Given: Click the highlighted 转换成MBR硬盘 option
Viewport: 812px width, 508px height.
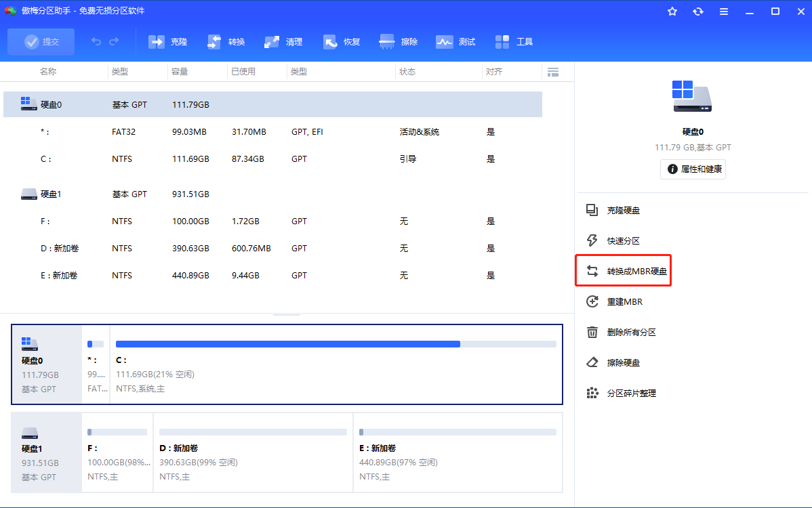Looking at the screenshot, I should click(x=623, y=270).
